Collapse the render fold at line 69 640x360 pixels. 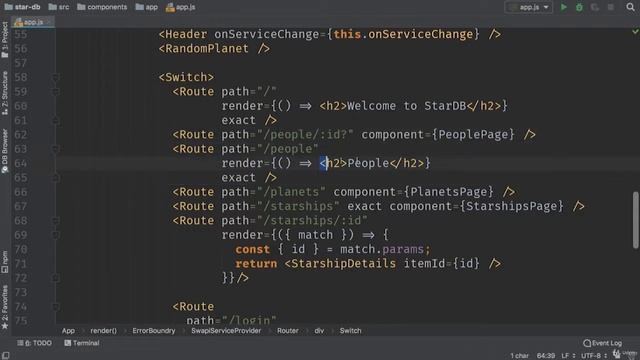(56, 235)
